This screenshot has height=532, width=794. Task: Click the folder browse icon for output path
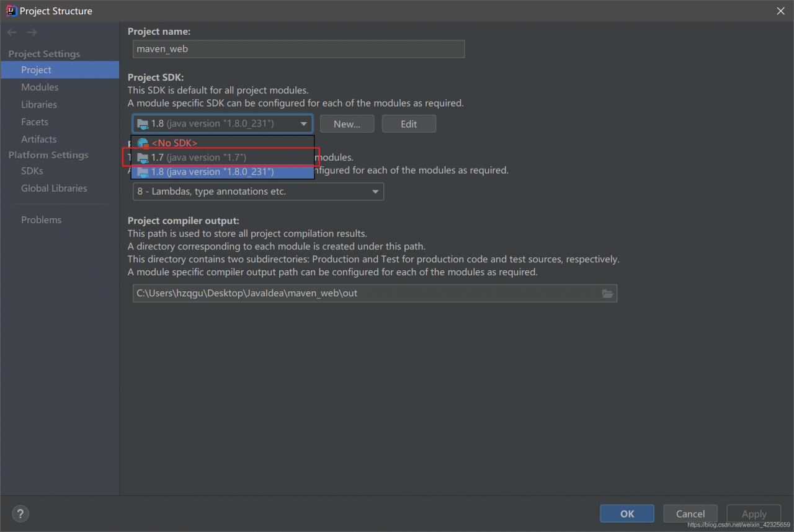607,293
